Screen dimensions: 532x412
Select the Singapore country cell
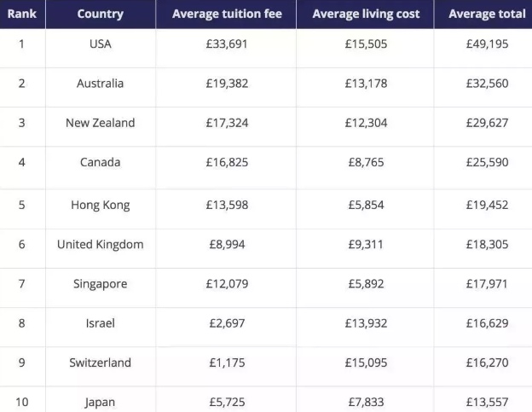[x=100, y=283]
